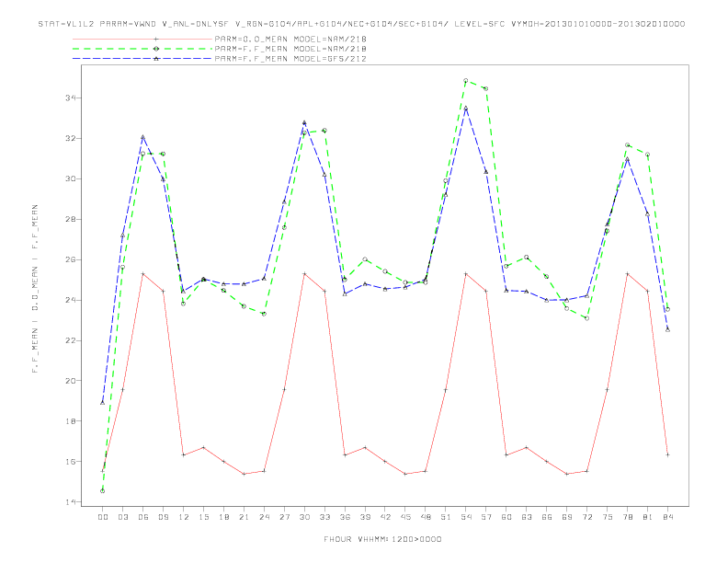The width and height of the screenshot is (728, 563).
Task: Select green legend entry PARM=F.F_MEAN MODEL=NAM/218
Action: pyautogui.click(x=290, y=49)
